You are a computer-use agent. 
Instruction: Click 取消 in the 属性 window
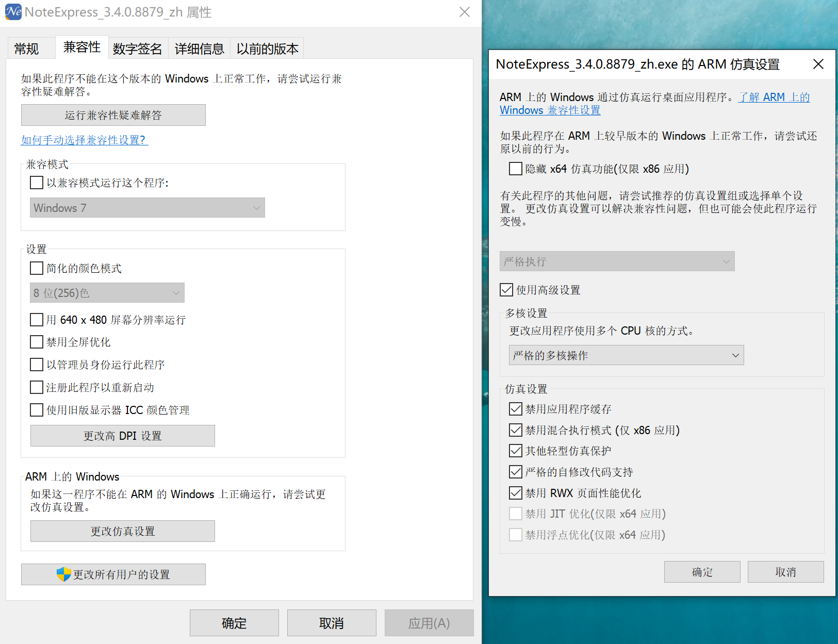332,623
